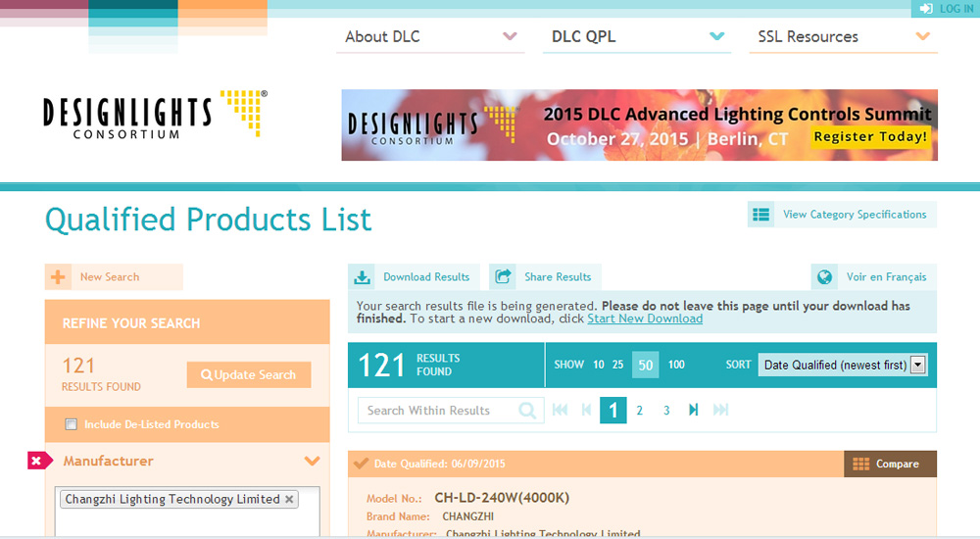
Task: Click the checkmark next to Date Qualified
Action: tap(361, 464)
